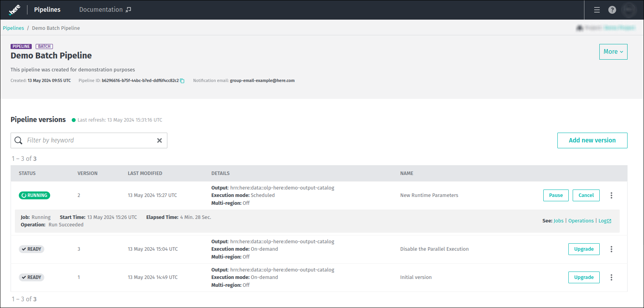Viewport: 644px width, 308px height.
Task: Click the external link icon beside Documentation
Action: coord(128,10)
